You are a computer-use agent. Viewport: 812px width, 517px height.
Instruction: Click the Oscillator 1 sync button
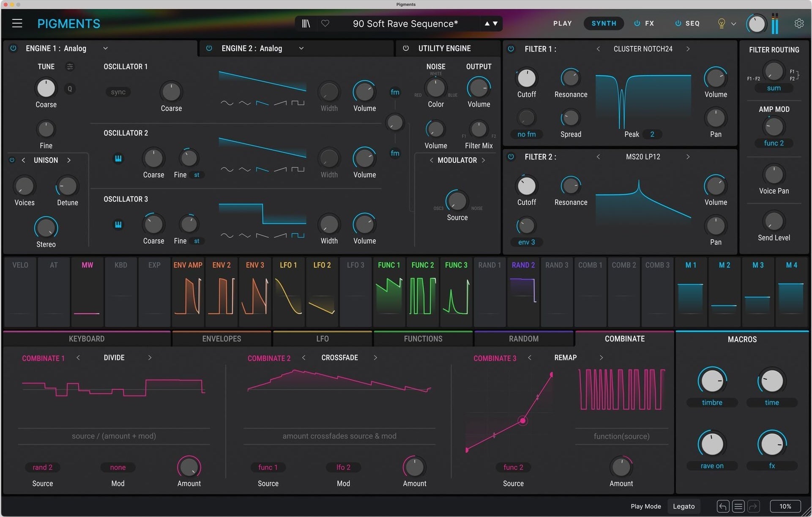[118, 92]
